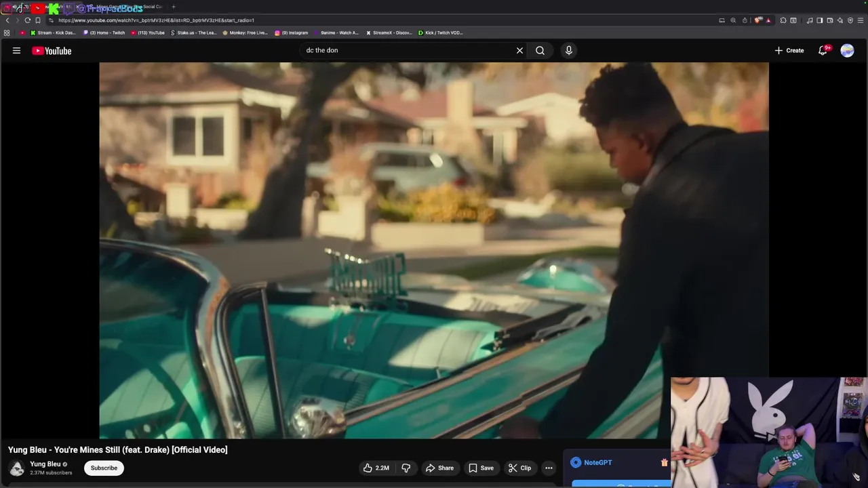Open the Extensions puzzle-piece icon

pyautogui.click(x=783, y=20)
